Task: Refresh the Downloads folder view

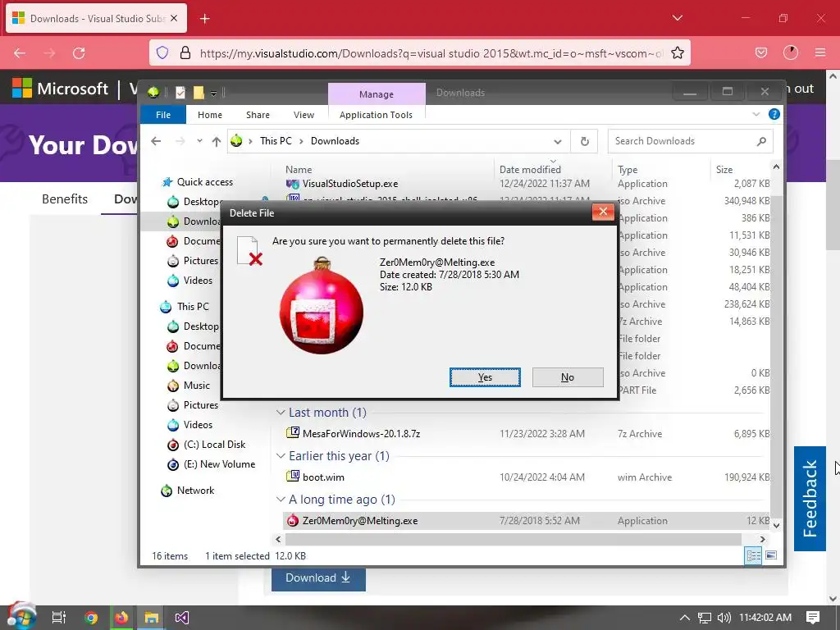Action: click(584, 141)
